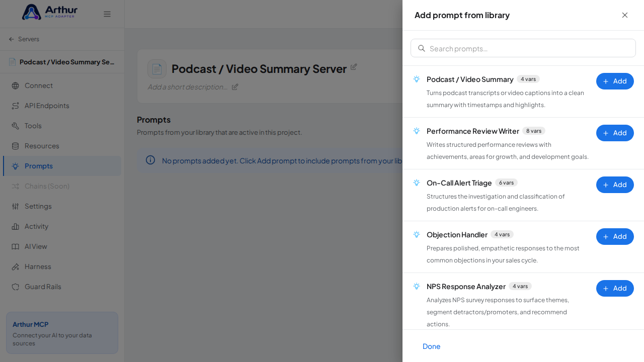Click the lightbulb icon for Podcast / Video Summary
This screenshot has height=362, width=644.
point(417,79)
